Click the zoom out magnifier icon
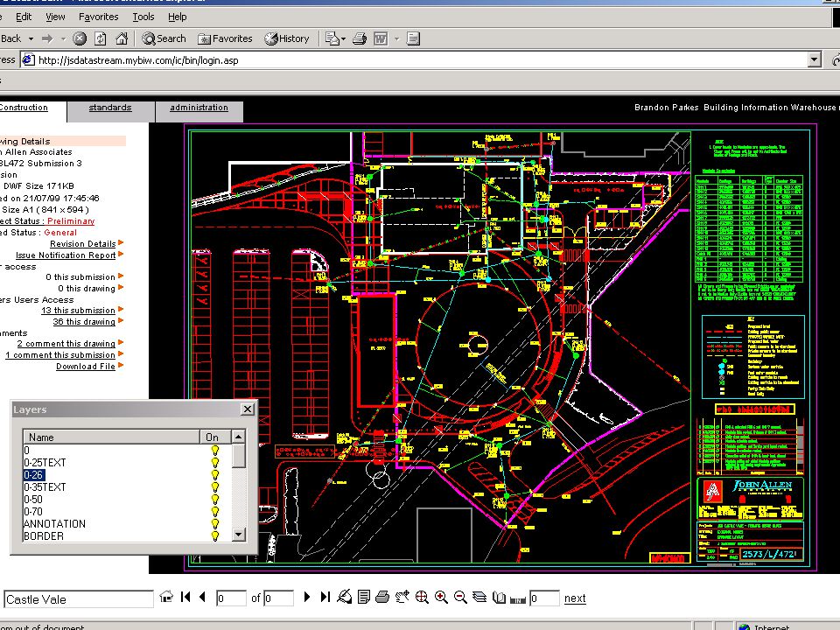This screenshot has width=840, height=630. [x=460, y=597]
